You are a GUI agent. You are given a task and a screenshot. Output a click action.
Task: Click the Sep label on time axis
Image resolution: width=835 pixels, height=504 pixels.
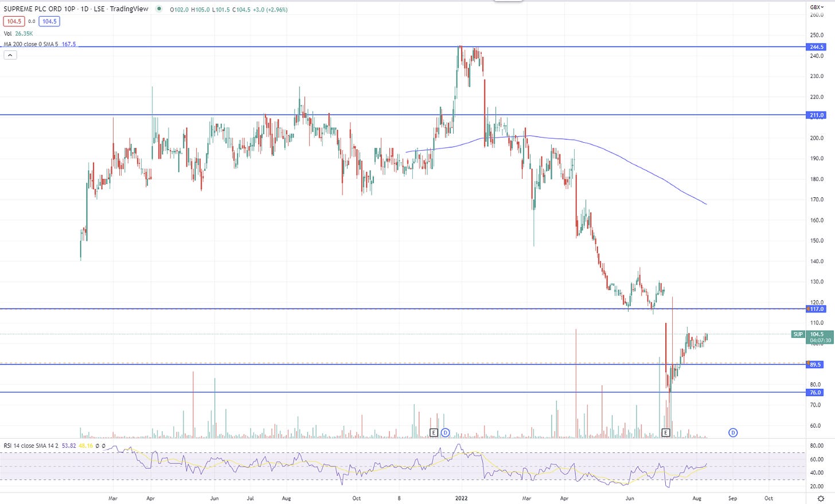[732, 498]
